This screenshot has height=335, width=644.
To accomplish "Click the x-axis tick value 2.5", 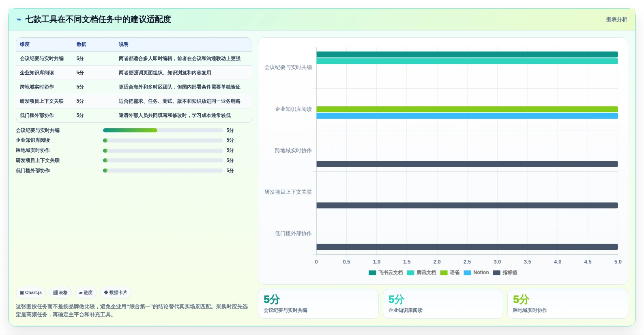I will point(467,262).
